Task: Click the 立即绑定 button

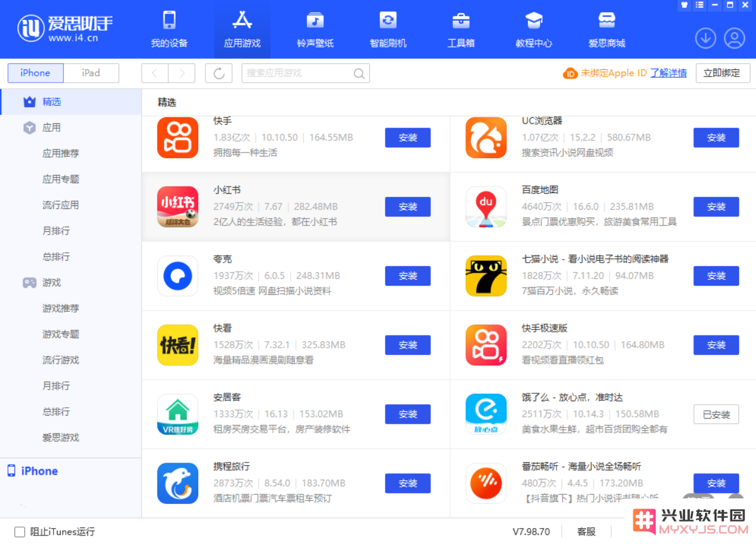Action: point(723,73)
